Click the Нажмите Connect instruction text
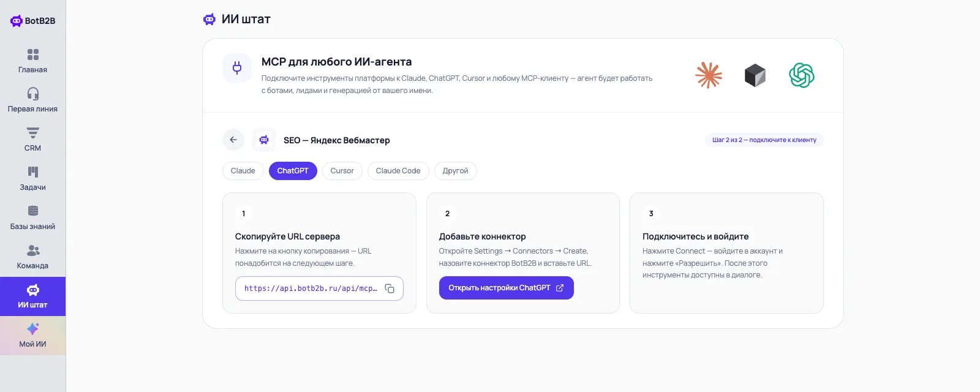Screen dimensions: 980x392 click(x=712, y=263)
